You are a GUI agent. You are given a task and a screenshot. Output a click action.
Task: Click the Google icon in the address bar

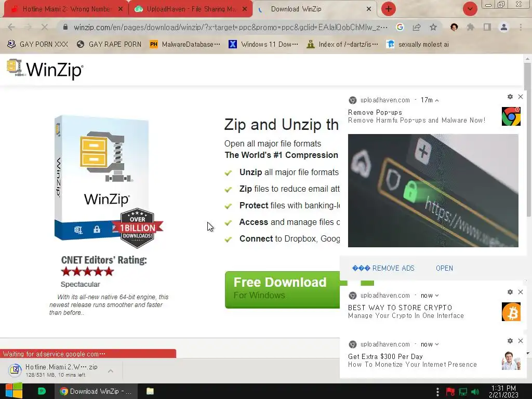click(400, 27)
